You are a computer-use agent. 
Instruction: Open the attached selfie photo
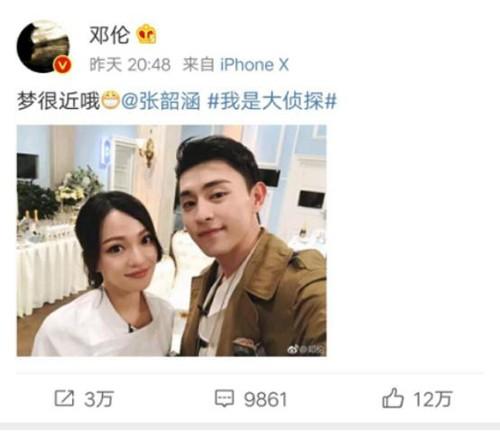pos(172,240)
